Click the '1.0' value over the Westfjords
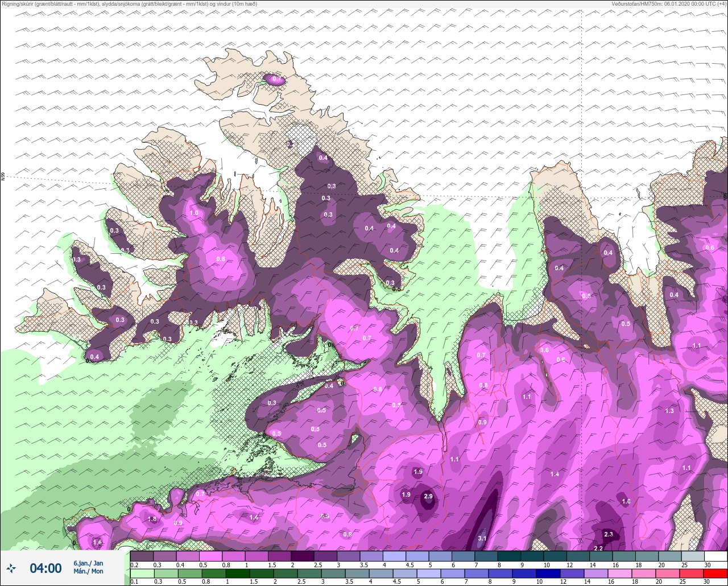 [194, 213]
